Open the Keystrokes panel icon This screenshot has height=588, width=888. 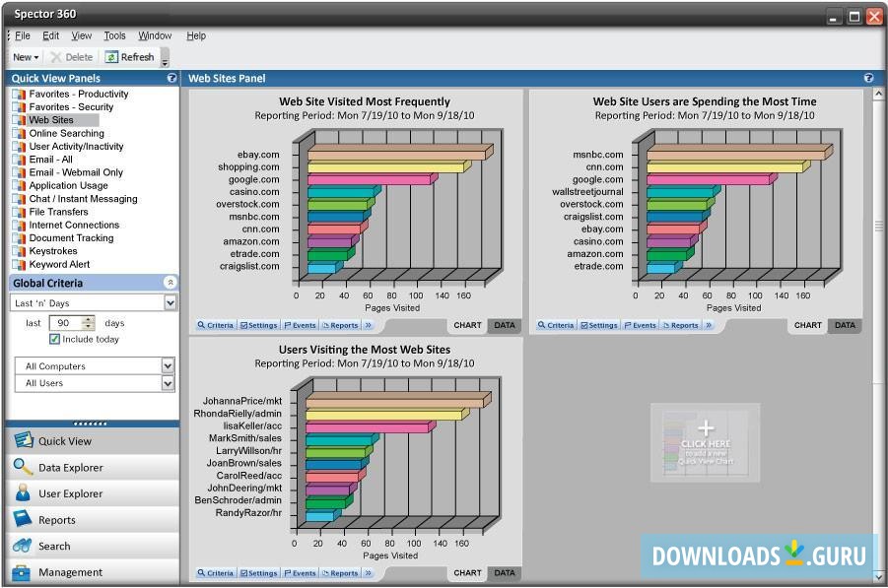(19, 251)
